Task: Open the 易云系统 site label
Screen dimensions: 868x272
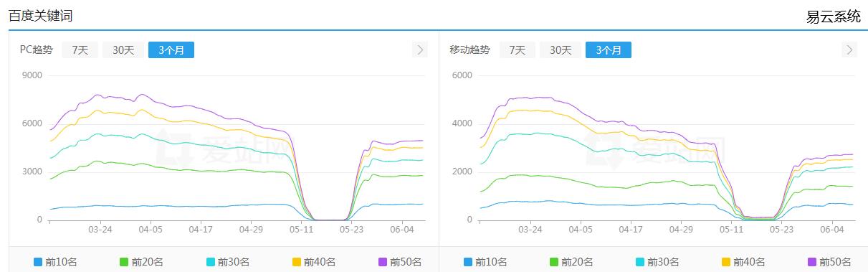Action: (834, 17)
